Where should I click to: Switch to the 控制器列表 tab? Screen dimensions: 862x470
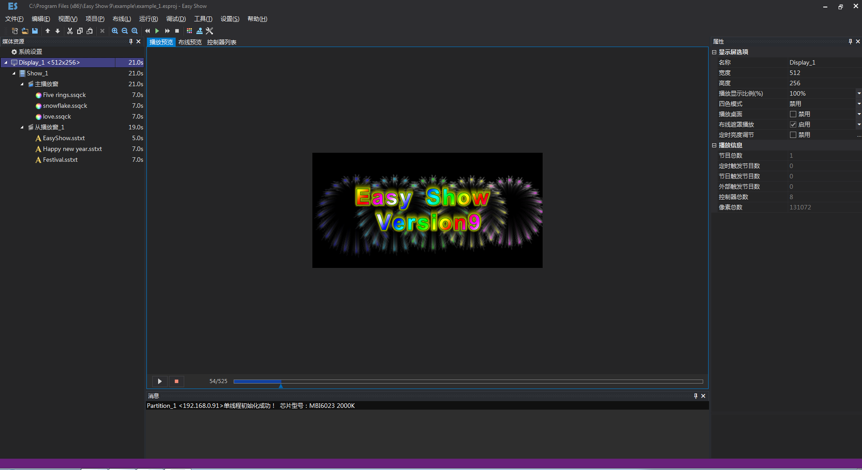222,42
